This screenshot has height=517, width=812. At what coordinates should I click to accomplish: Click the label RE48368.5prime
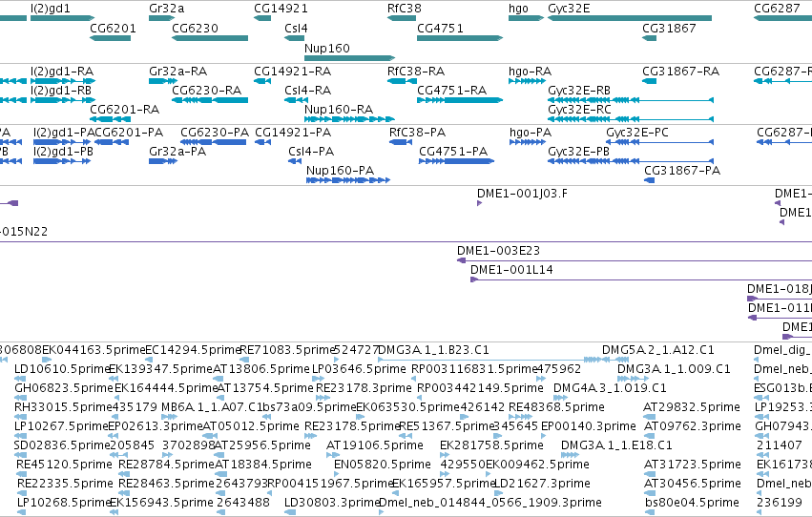click(556, 407)
